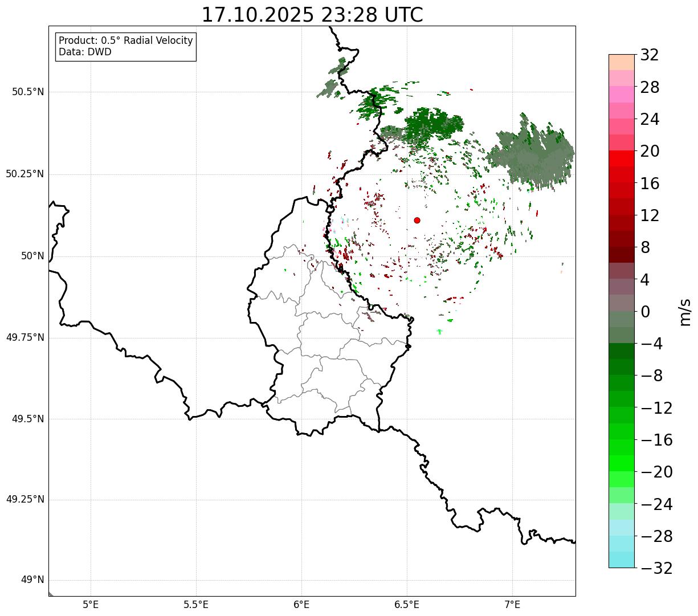Click the '5.5°E' longitude label

(x=196, y=605)
